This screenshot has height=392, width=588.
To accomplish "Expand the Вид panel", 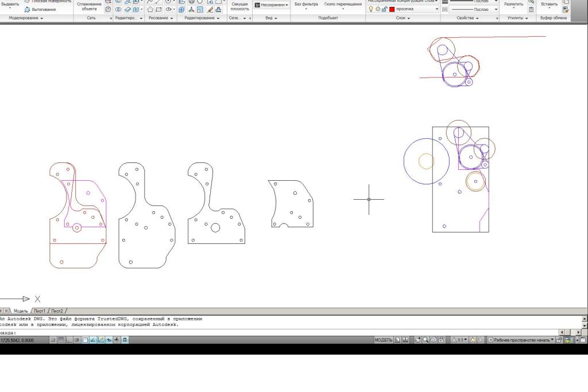I will [271, 18].
